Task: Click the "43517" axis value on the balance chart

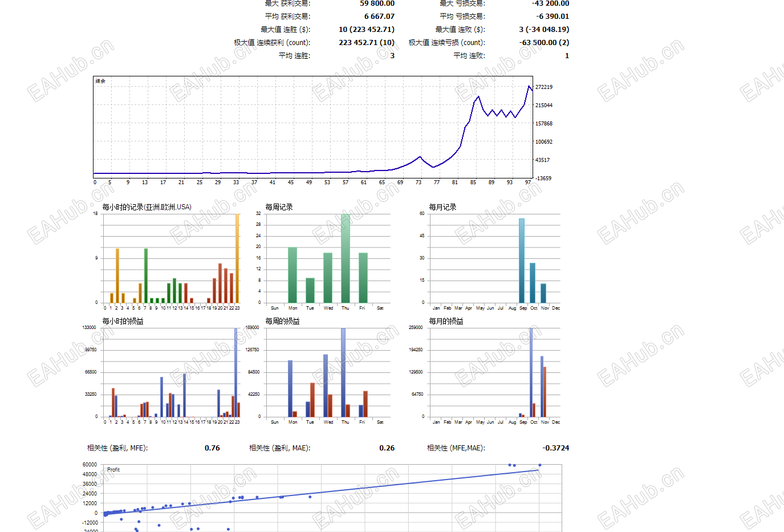Action: click(542, 160)
